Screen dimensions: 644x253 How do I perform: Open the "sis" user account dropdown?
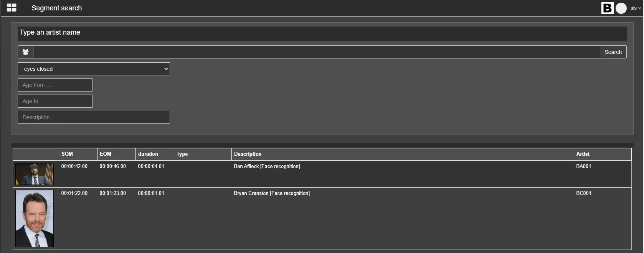coord(636,8)
